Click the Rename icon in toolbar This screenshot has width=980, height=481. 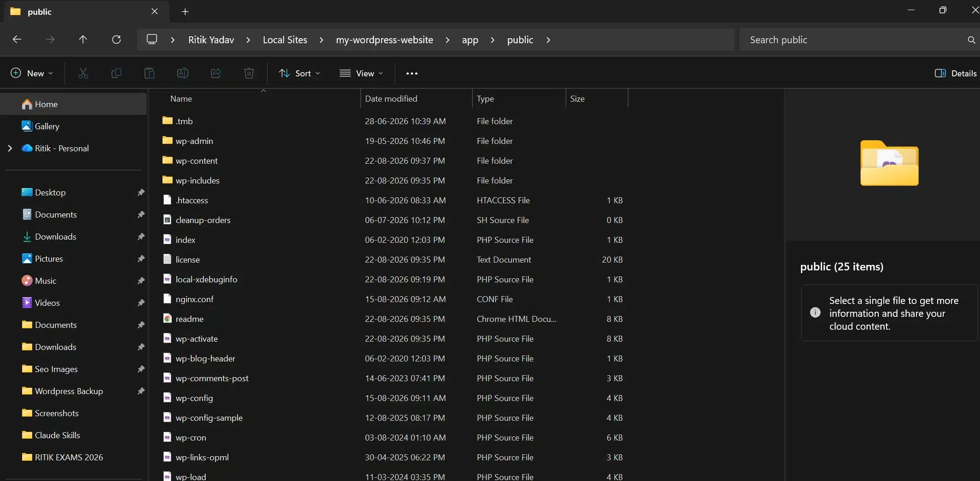[x=183, y=73]
